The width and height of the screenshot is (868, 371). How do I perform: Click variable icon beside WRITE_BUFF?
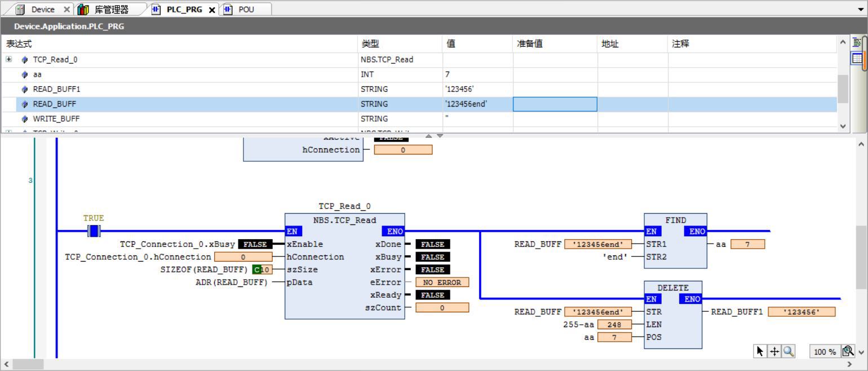tap(24, 119)
